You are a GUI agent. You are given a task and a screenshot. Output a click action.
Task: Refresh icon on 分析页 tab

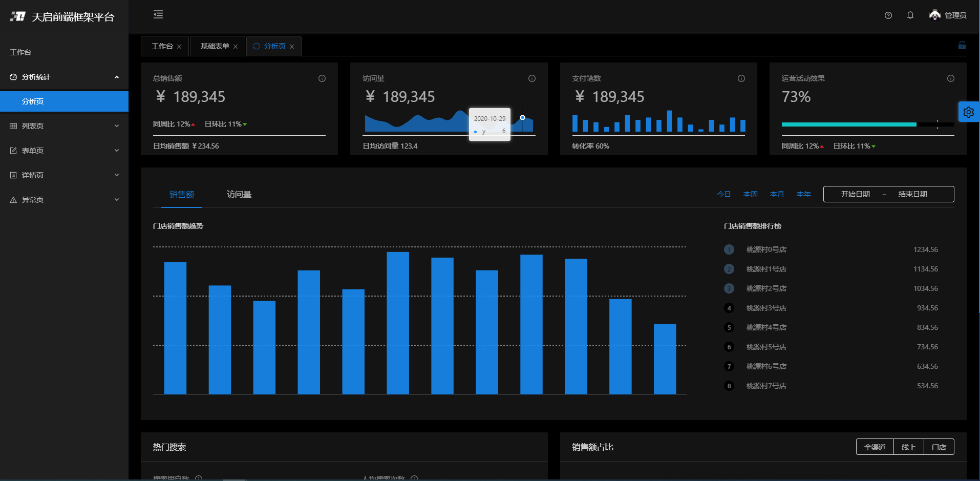pos(257,46)
